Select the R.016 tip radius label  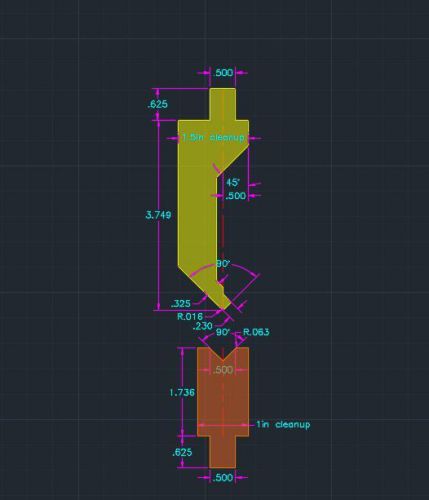pos(190,316)
